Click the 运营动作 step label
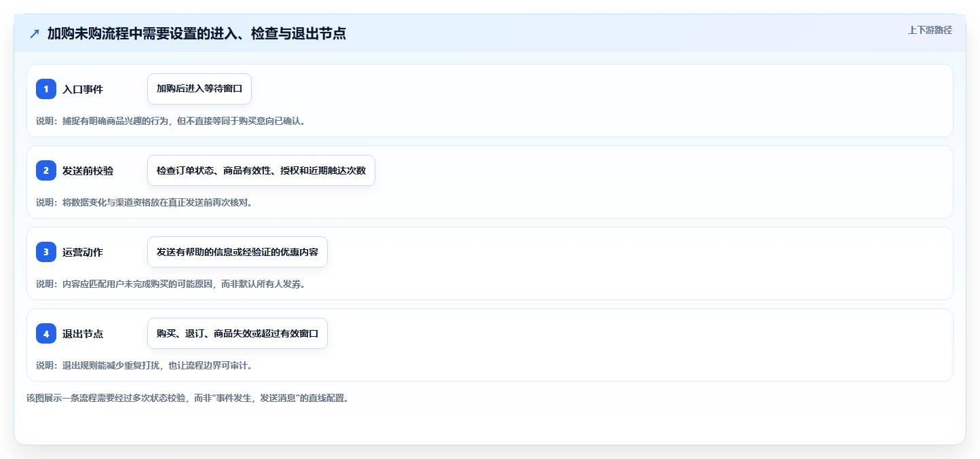The width and height of the screenshot is (980, 459). pos(83,252)
